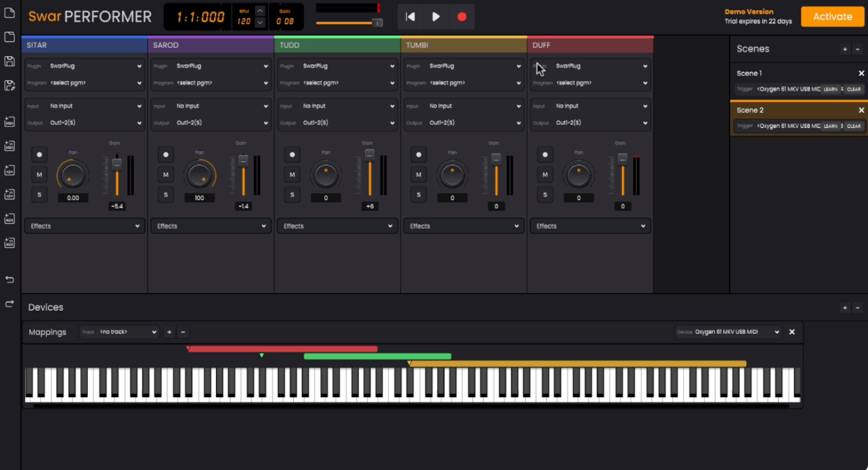
Task: Add a single MIDI track from sidebar
Action: [9, 122]
